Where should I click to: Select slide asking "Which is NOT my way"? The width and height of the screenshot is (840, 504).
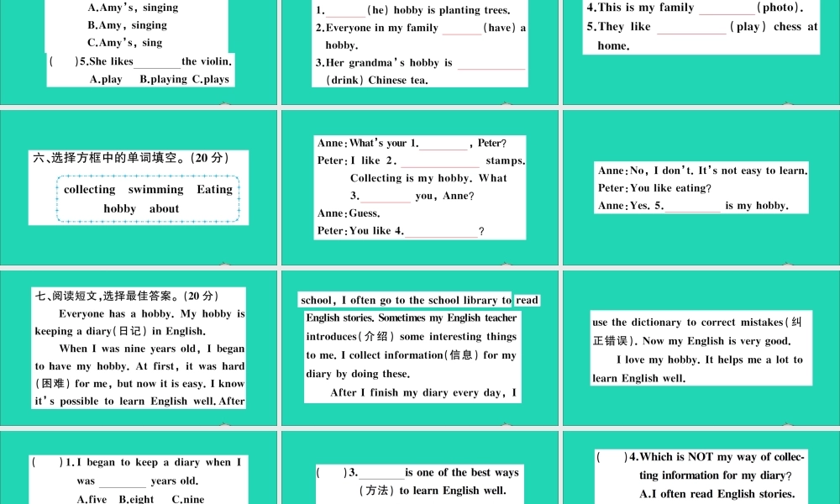click(701, 468)
